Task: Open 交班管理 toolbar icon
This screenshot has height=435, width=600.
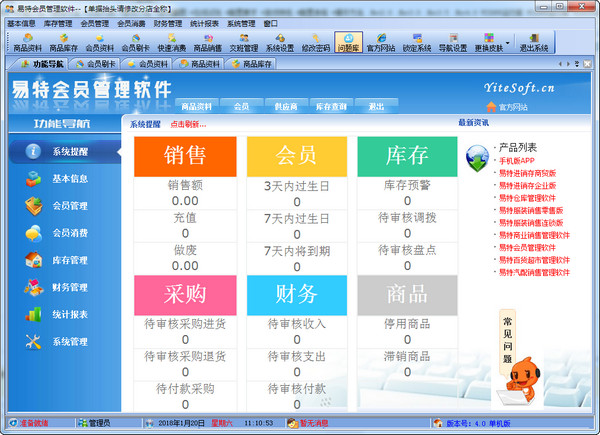Action: pyautogui.click(x=244, y=42)
